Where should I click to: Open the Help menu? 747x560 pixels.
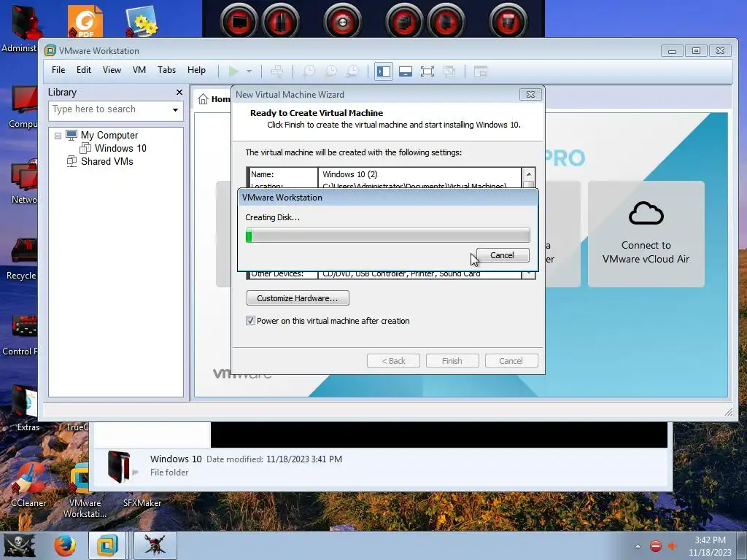(x=196, y=70)
